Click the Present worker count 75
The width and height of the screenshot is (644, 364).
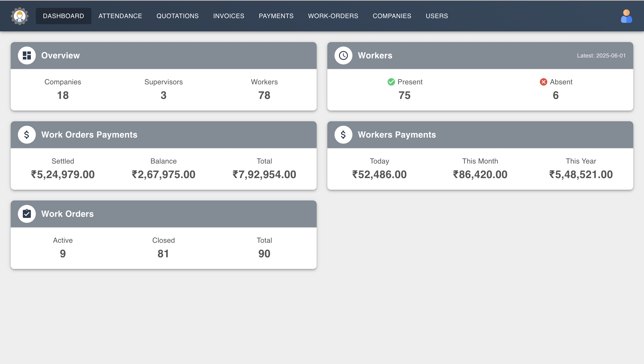coord(405,95)
